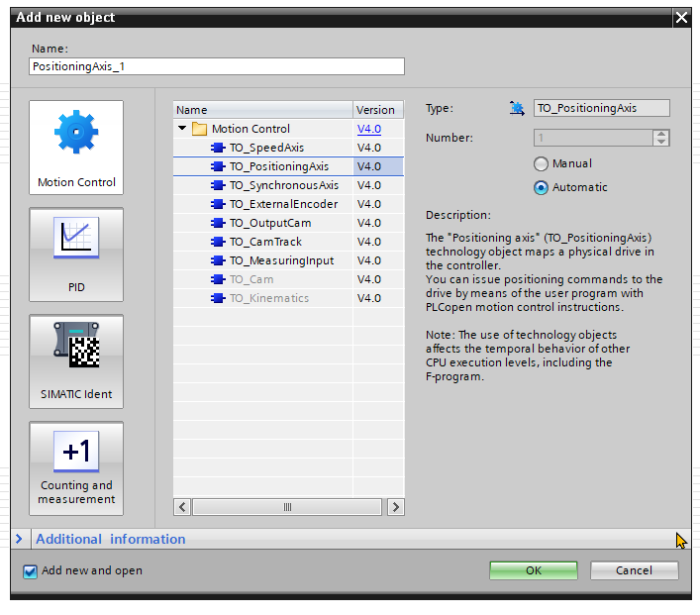Viewport: 700px width, 615px height.
Task: Select the TO_Cam row
Action: pyautogui.click(x=288, y=279)
